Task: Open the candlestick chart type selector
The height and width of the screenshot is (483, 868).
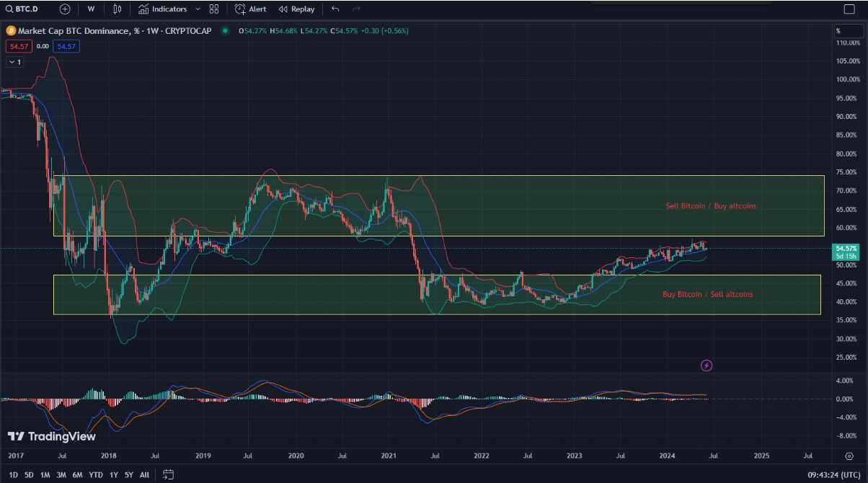Action: click(118, 9)
